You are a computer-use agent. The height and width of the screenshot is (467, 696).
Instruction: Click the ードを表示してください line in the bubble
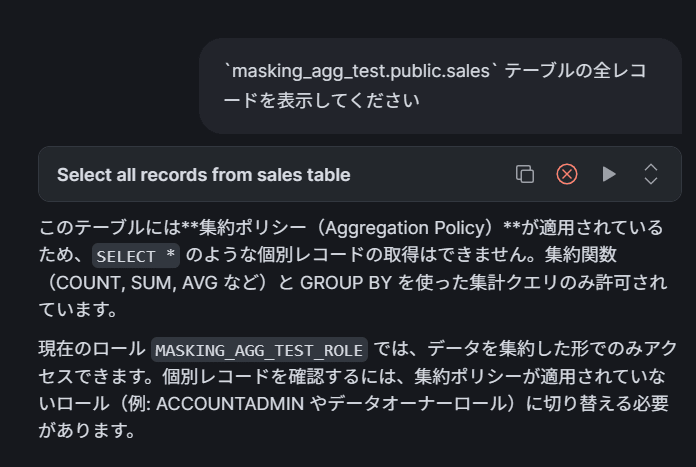322,100
